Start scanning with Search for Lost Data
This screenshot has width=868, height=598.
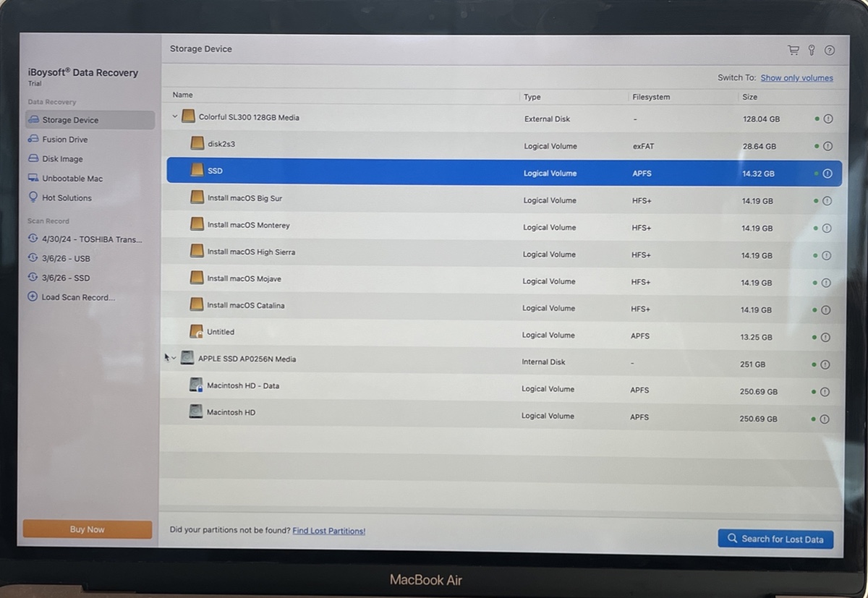pos(775,538)
